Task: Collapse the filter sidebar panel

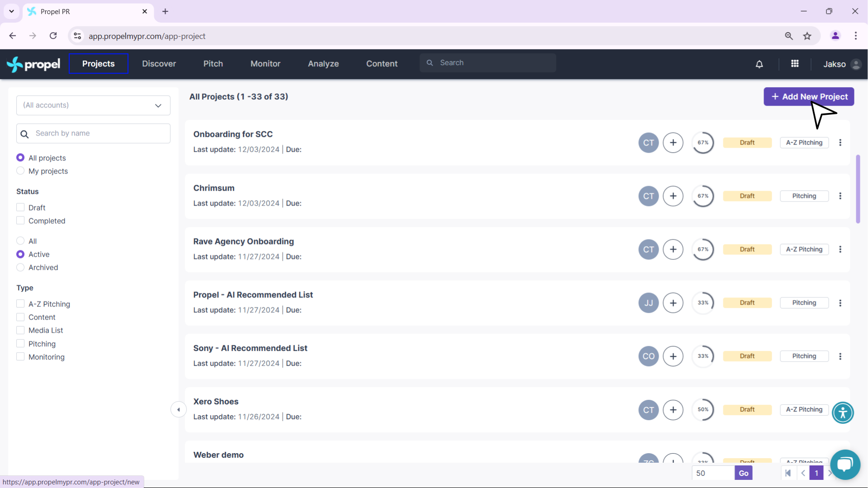Action: click(179, 410)
